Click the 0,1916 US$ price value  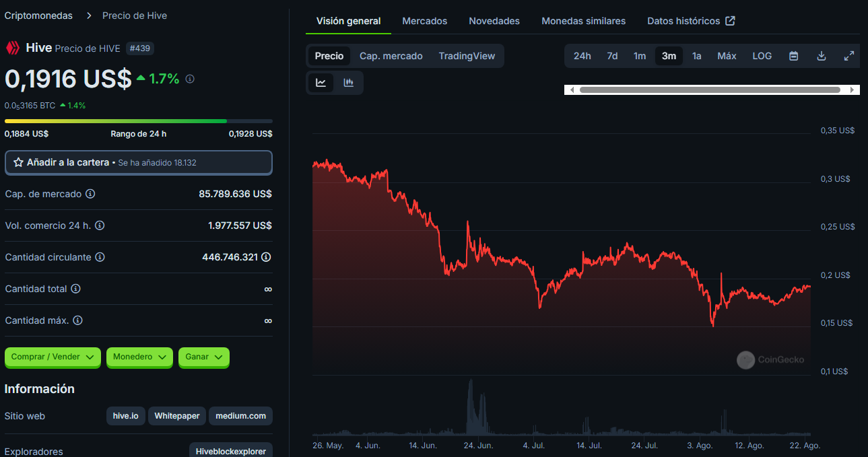coord(68,79)
